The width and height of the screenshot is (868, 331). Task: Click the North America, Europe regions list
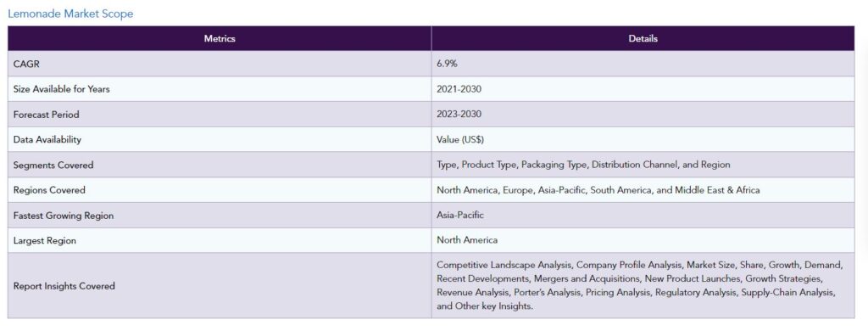[x=598, y=190]
